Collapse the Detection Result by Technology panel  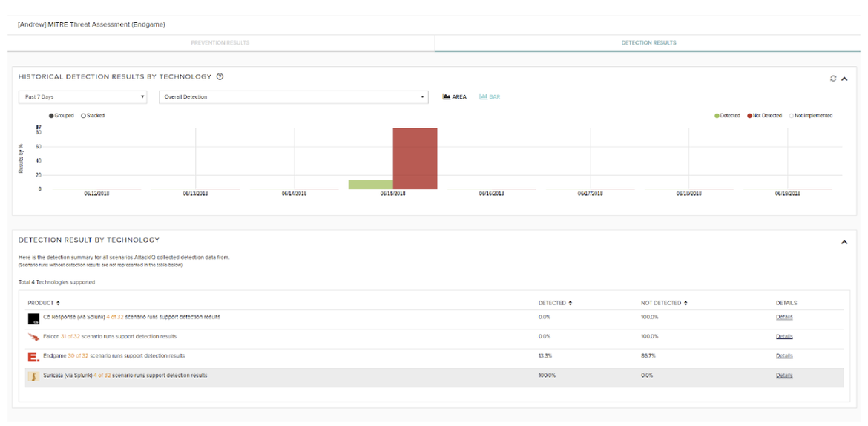(x=844, y=242)
